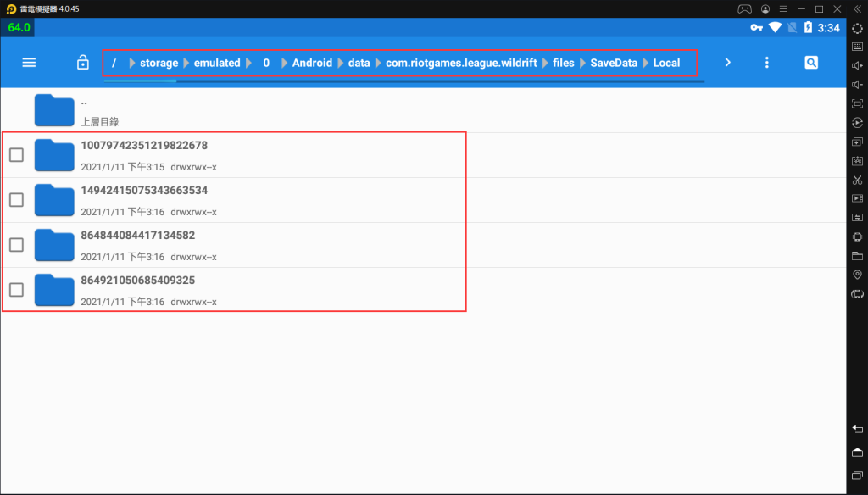Open the emulator settings gear icon

(857, 28)
